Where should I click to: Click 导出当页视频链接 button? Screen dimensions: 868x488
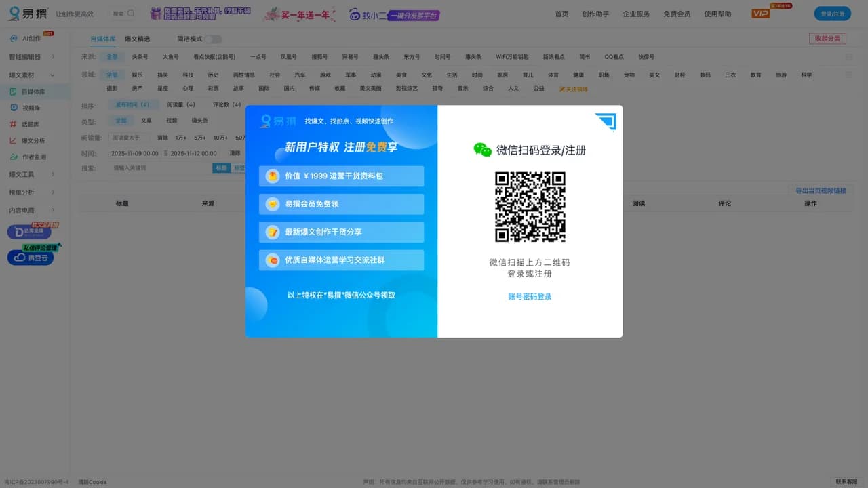click(821, 191)
